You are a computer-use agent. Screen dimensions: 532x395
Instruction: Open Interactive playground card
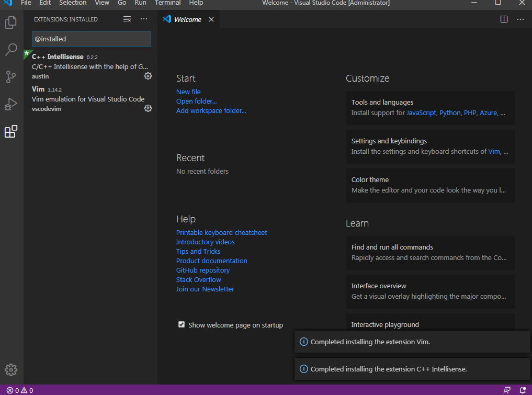[x=430, y=322]
